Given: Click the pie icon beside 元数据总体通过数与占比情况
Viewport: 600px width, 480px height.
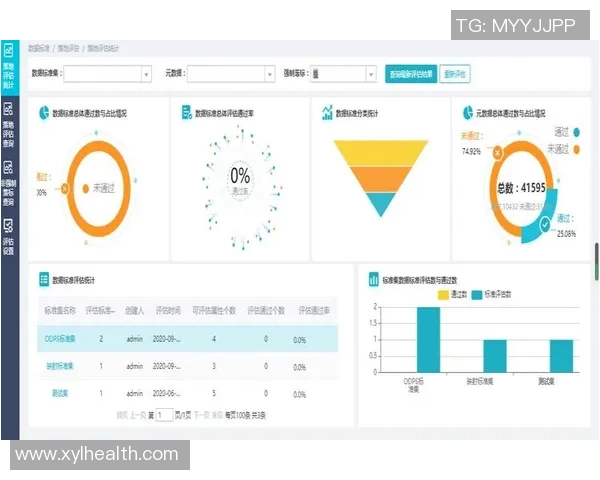Looking at the screenshot, I should (x=467, y=113).
